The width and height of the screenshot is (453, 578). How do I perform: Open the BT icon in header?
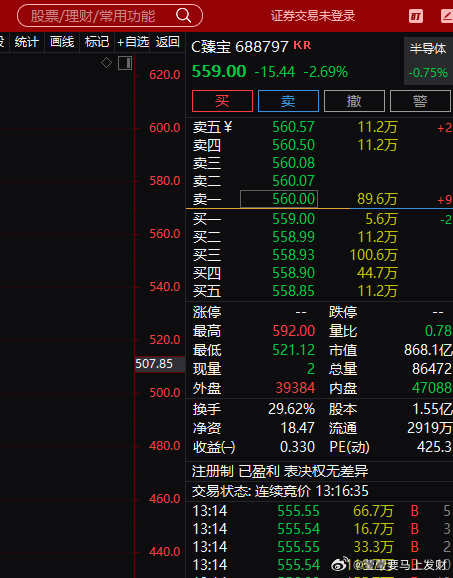[416, 16]
